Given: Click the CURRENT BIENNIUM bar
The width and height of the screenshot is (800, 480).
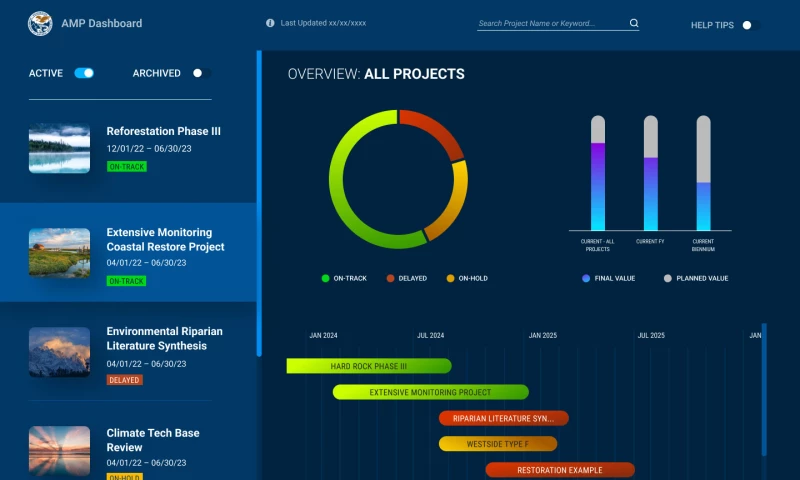Looking at the screenshot, I should pyautogui.click(x=703, y=173).
